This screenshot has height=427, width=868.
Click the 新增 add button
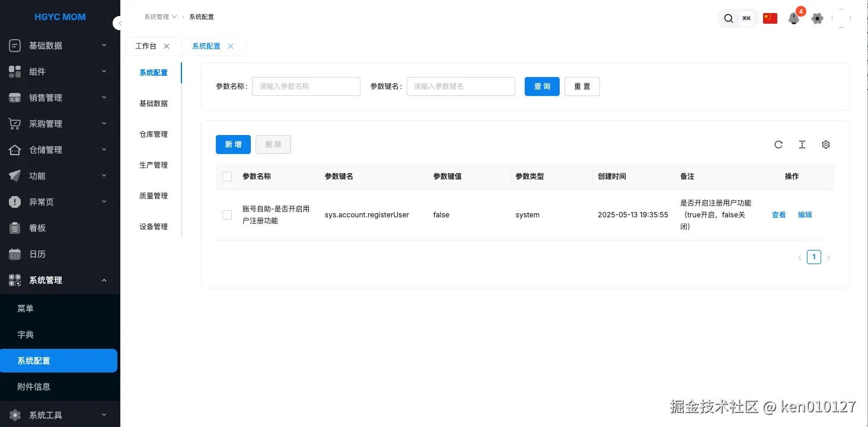click(233, 145)
